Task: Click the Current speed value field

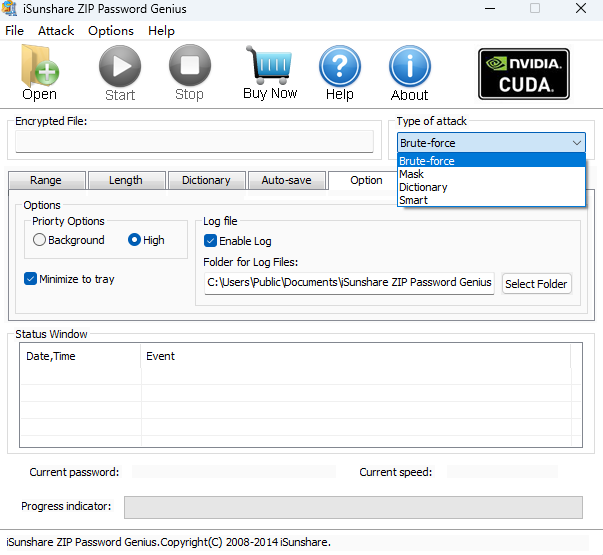Action: [502, 472]
